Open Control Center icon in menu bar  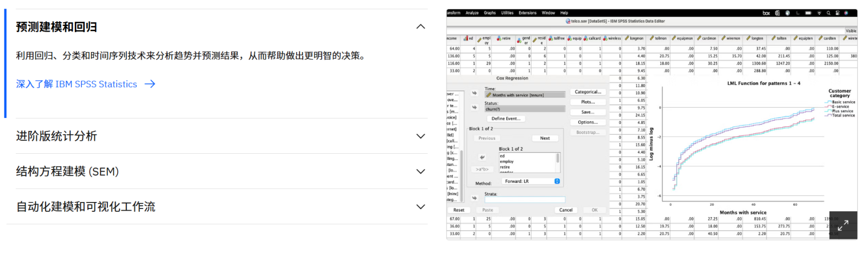pos(837,13)
